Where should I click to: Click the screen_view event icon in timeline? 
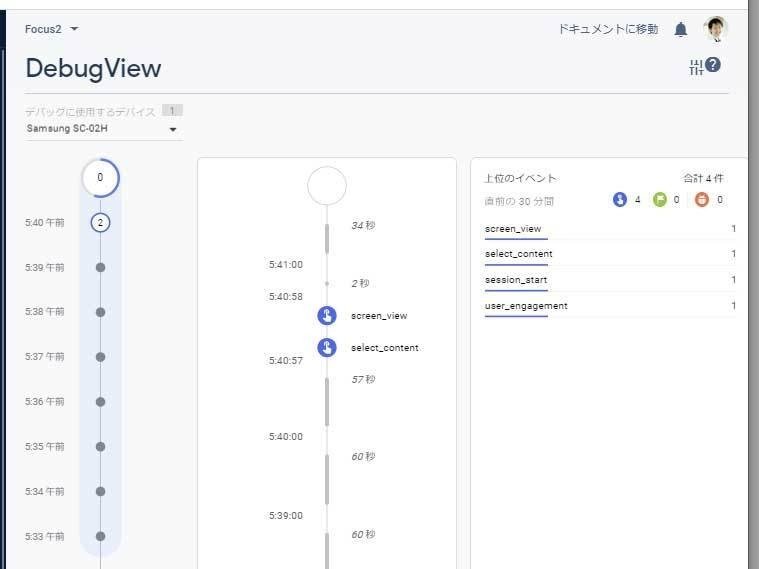point(327,316)
